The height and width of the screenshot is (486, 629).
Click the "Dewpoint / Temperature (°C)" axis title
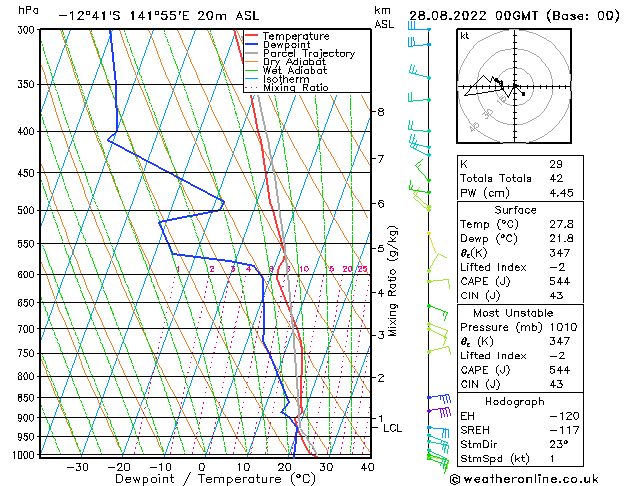pyautogui.click(x=215, y=479)
